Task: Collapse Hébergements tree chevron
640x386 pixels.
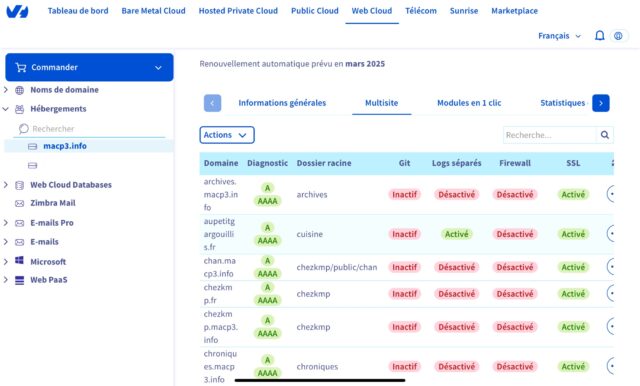Action: (x=6, y=109)
